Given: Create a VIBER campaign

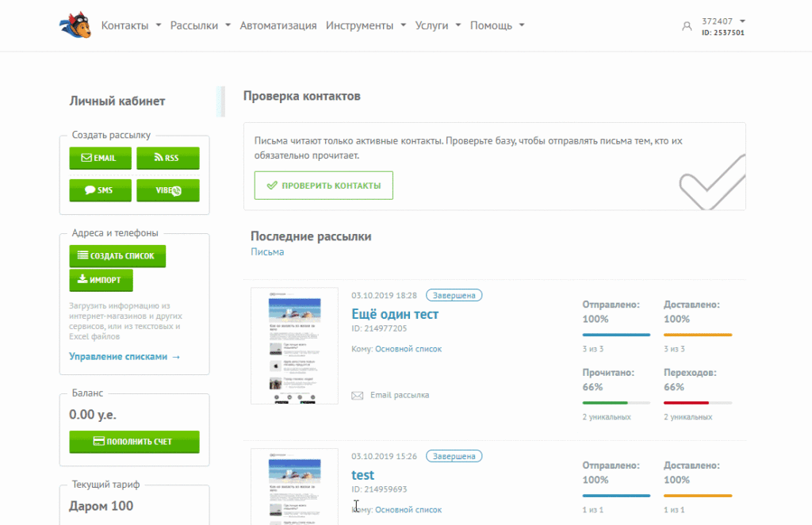Looking at the screenshot, I should (168, 190).
